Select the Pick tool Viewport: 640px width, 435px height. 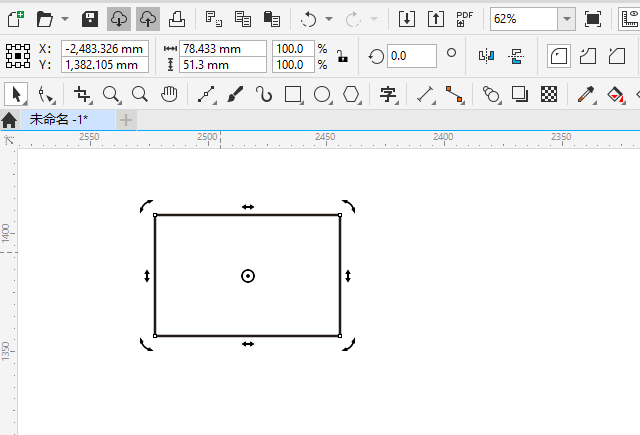(x=16, y=95)
